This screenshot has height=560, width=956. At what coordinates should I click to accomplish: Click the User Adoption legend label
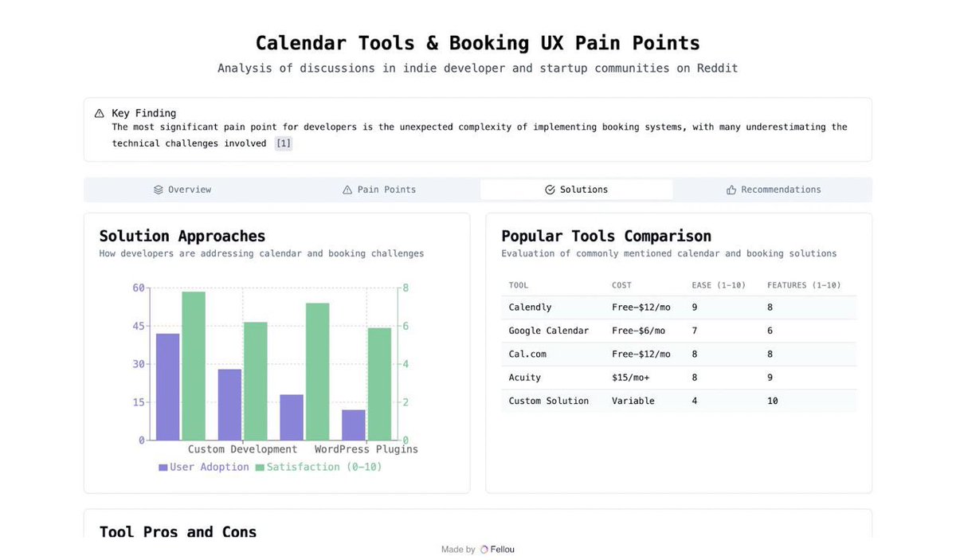[x=210, y=467]
